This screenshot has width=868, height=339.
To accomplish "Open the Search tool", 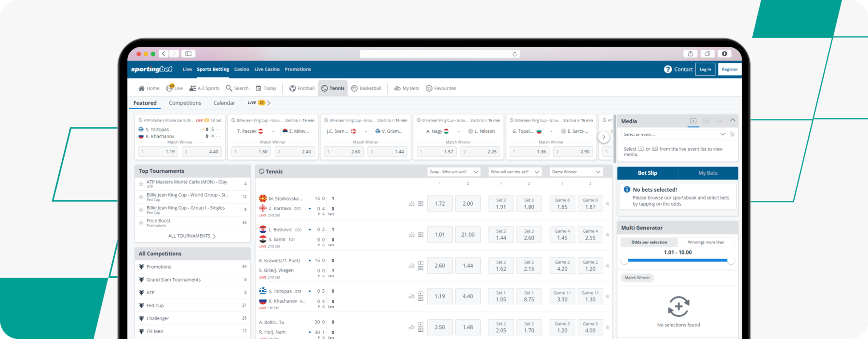I will [237, 88].
